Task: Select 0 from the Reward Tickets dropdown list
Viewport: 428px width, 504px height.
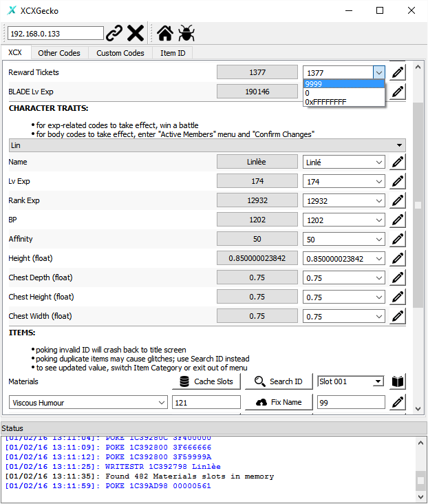Action: 344,93
